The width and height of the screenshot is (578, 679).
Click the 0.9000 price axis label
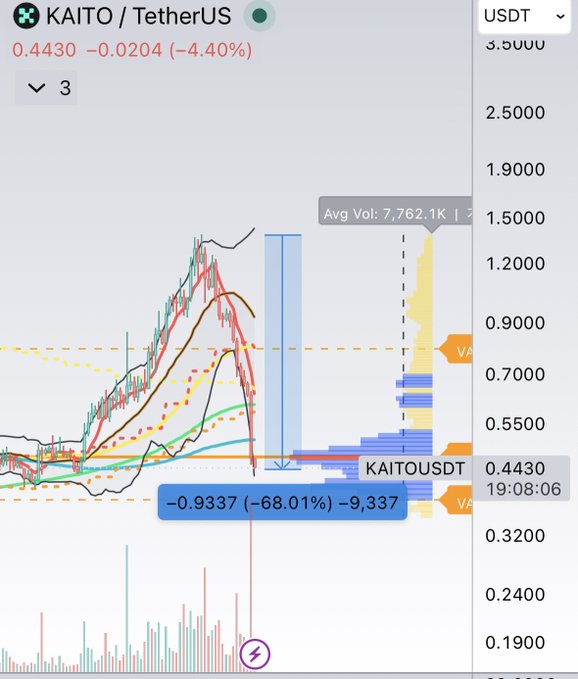[x=515, y=323]
